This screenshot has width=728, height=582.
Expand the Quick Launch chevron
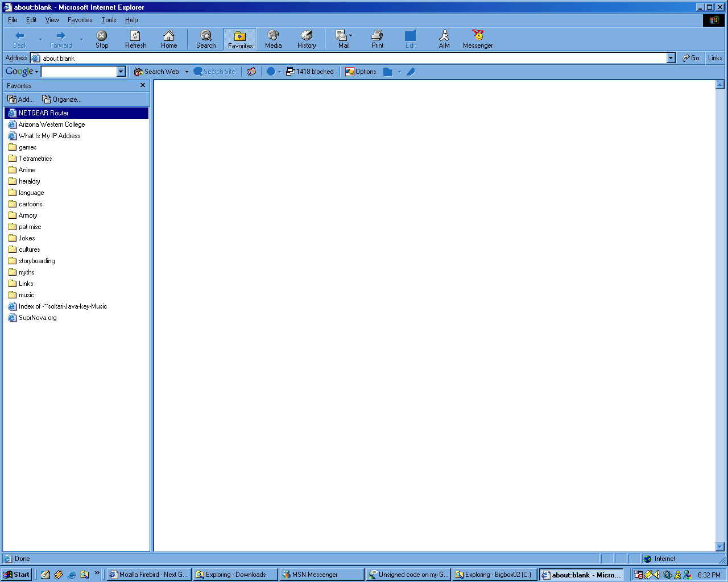(97, 573)
